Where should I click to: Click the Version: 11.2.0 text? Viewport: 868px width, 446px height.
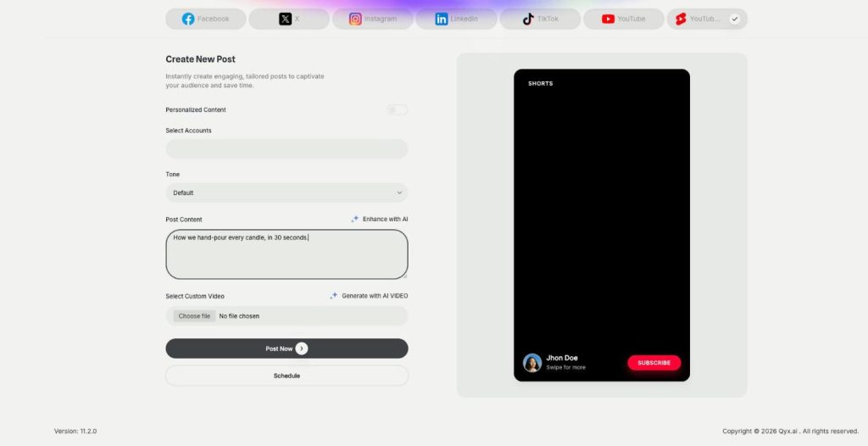75,431
